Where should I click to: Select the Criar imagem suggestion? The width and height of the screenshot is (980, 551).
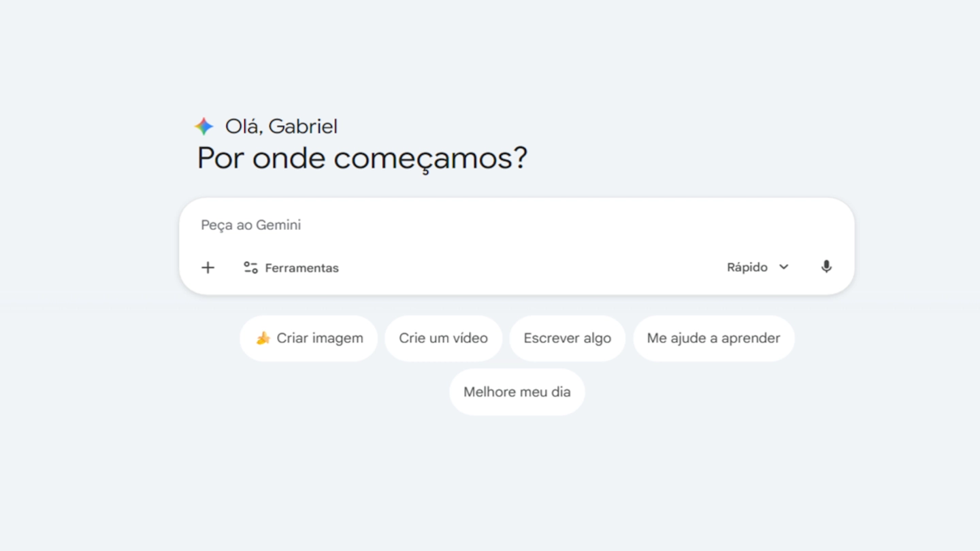coord(309,338)
